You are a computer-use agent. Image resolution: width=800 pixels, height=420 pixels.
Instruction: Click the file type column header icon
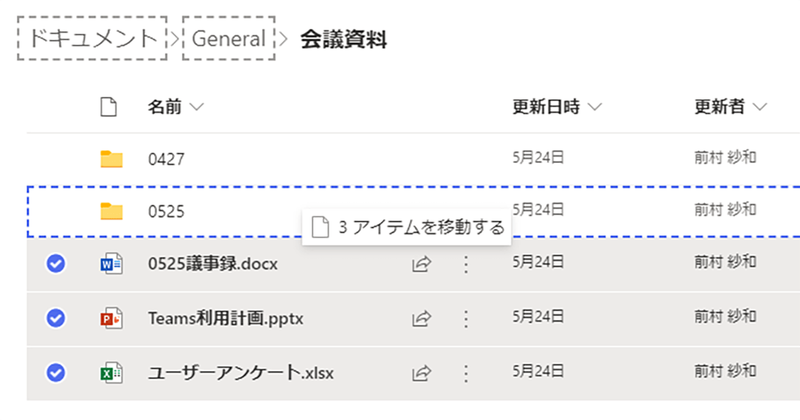click(110, 107)
